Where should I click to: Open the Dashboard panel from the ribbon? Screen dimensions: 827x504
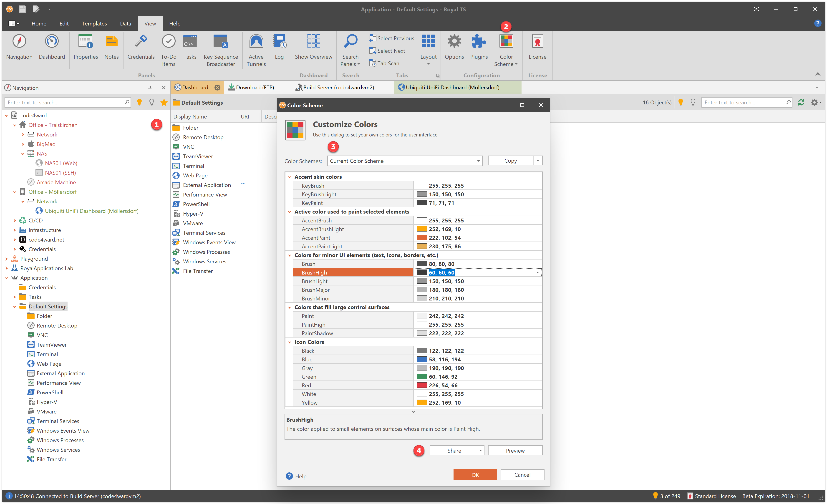pos(52,47)
